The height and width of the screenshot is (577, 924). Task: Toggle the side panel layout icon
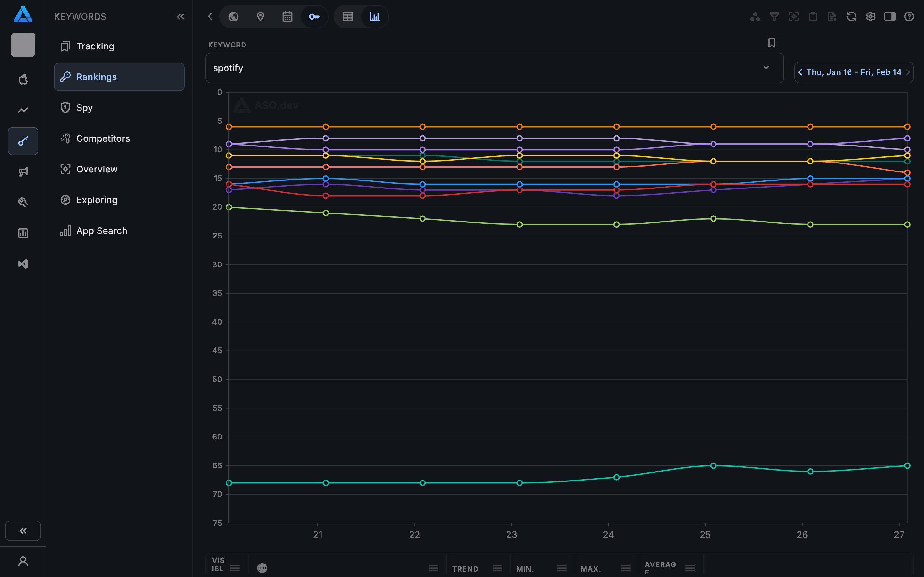coord(890,16)
